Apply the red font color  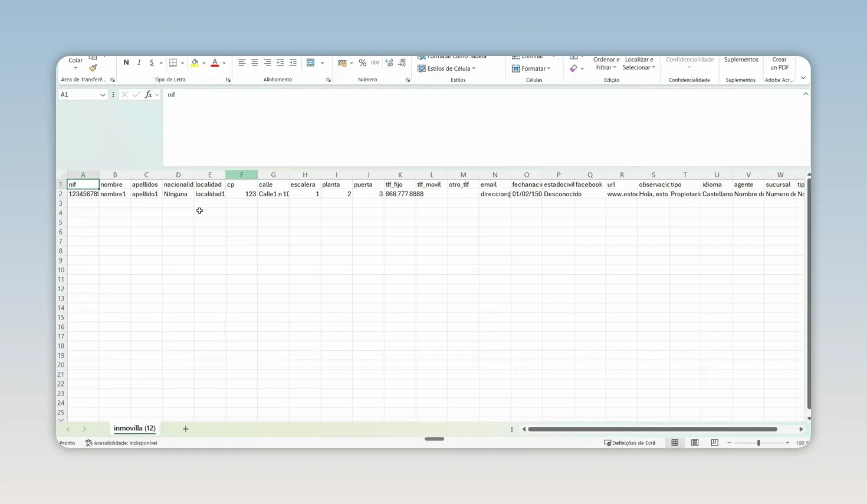(215, 62)
